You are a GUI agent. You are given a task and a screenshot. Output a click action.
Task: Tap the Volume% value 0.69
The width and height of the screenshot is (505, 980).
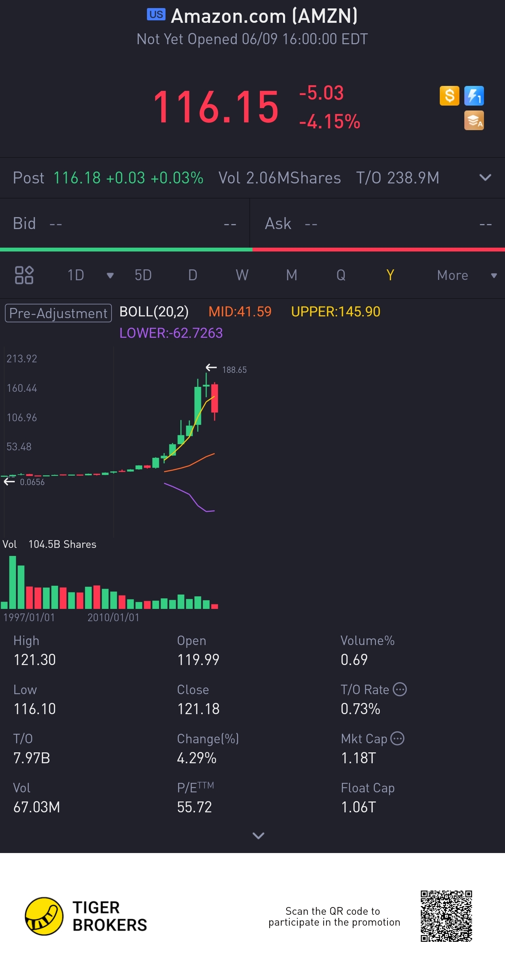click(354, 660)
